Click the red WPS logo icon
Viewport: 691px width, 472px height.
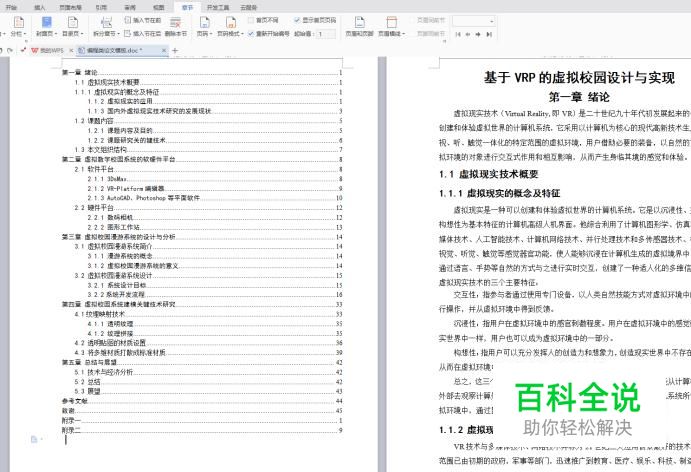pos(34,51)
